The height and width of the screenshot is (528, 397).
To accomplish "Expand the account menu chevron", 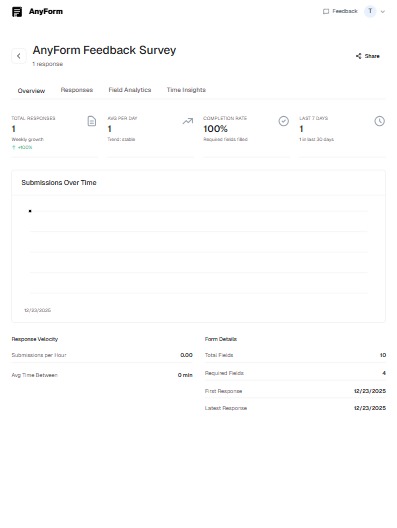I will tap(383, 11).
